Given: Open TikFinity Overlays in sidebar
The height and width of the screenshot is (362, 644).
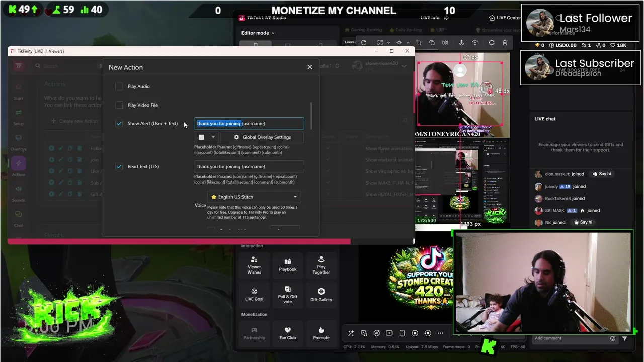Looking at the screenshot, I should pos(18,142).
